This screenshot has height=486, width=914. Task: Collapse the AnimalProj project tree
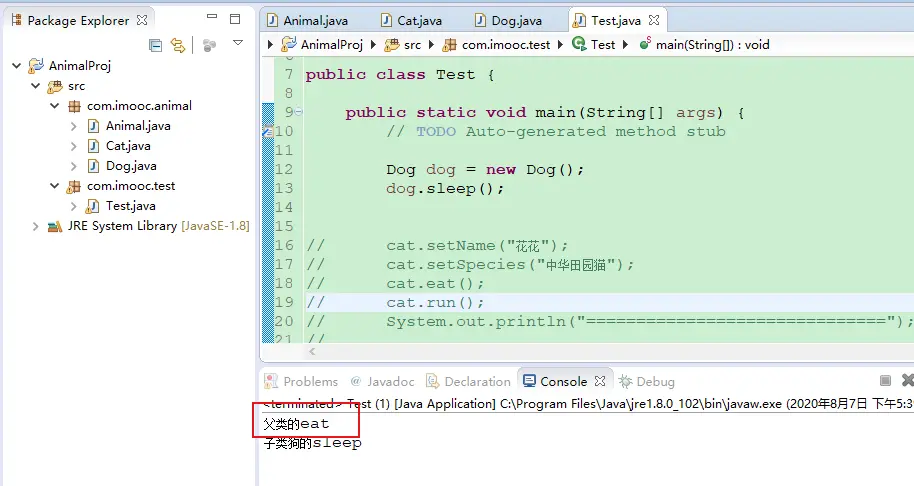[x=17, y=66]
